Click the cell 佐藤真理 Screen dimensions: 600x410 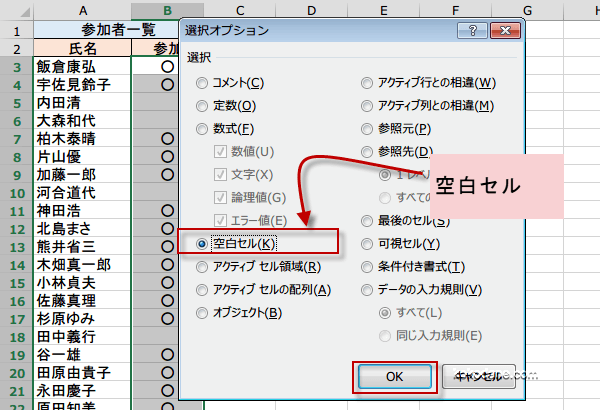point(82,301)
